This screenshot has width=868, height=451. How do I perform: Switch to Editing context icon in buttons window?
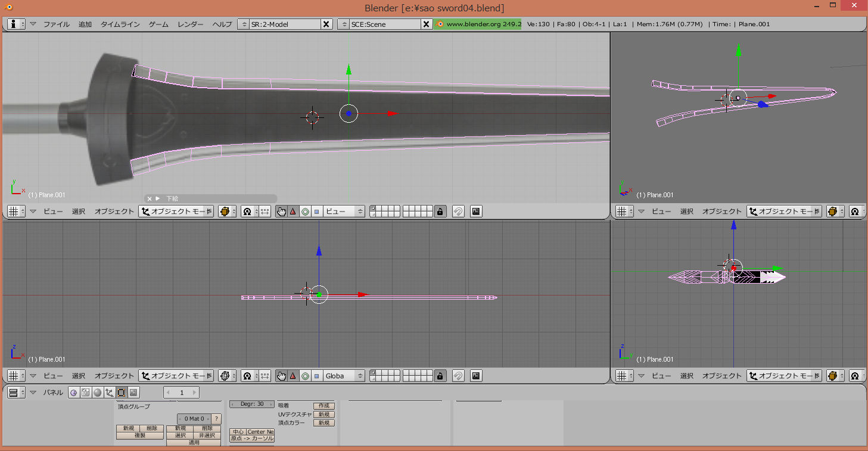pos(120,393)
